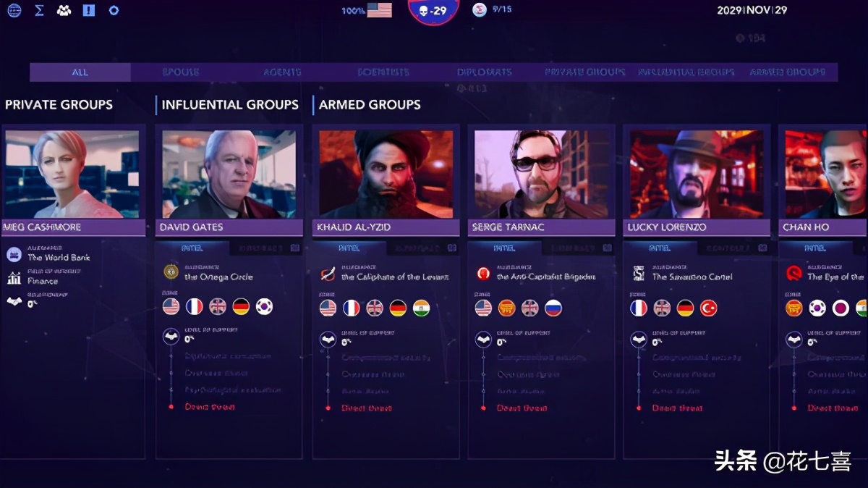Click the skull threat counter showing -29
Viewport: 868px width, 488px height.
433,11
